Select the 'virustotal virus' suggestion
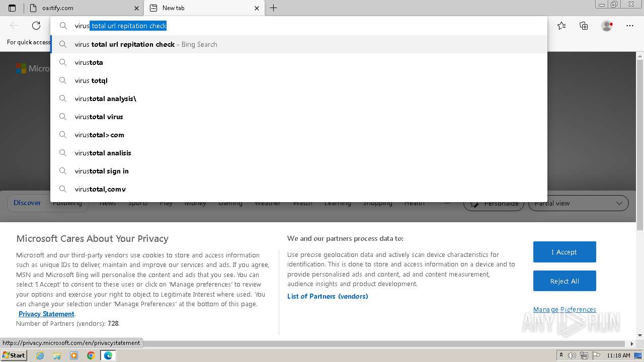The height and width of the screenshot is (362, 644). point(299,117)
